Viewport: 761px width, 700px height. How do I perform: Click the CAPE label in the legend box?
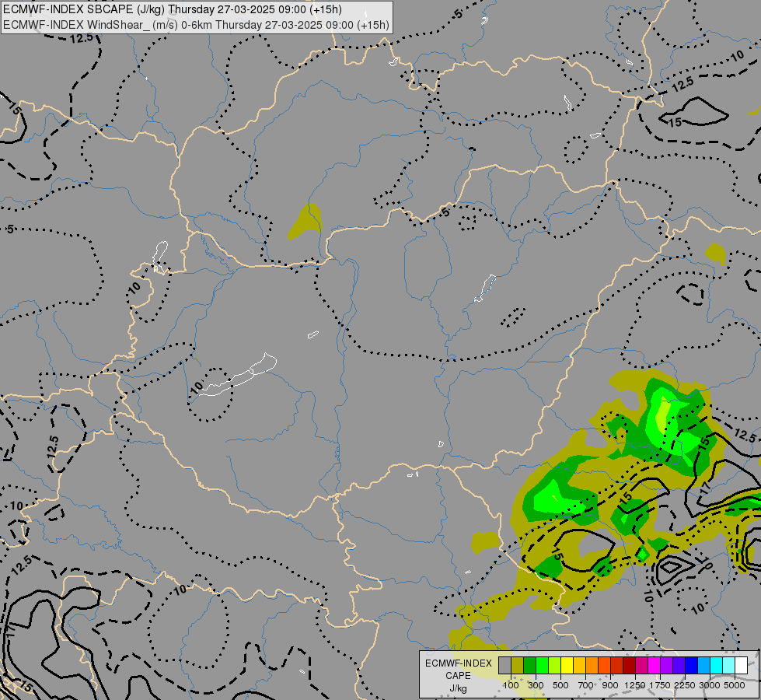458,676
